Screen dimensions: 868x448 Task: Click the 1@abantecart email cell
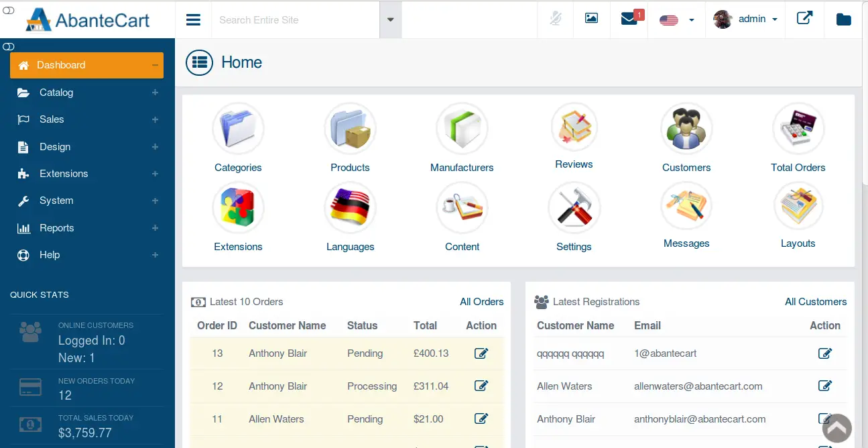pos(666,353)
